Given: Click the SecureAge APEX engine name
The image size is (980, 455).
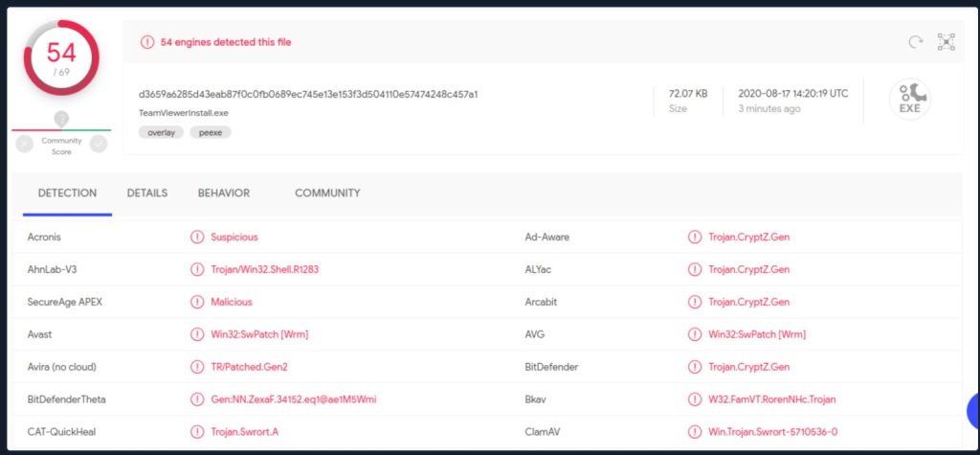Looking at the screenshot, I should [65, 302].
